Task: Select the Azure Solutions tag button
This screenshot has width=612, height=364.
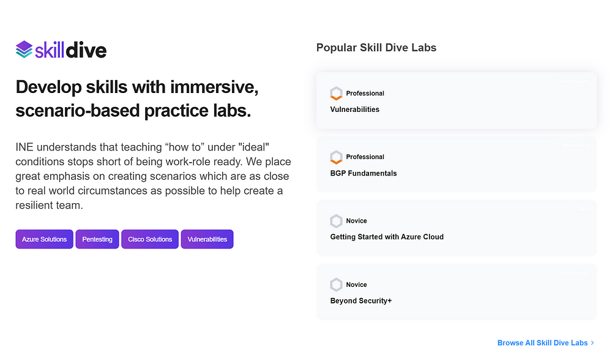Action: 45,239
